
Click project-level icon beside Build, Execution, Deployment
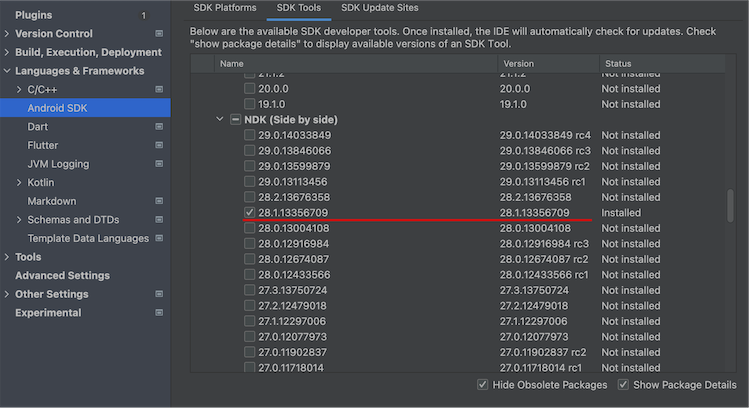(159, 52)
